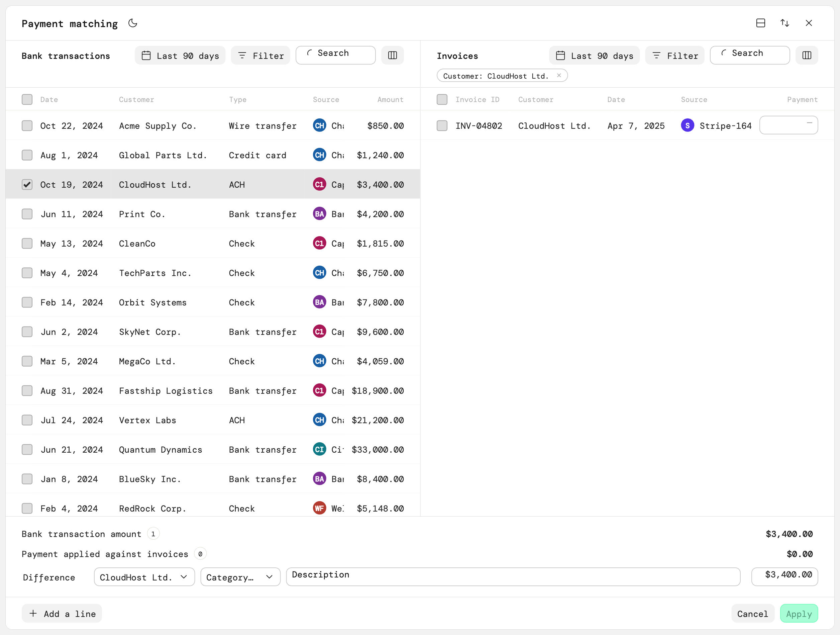Focus the Bank transactions search field
This screenshot has width=840, height=635.
point(336,56)
